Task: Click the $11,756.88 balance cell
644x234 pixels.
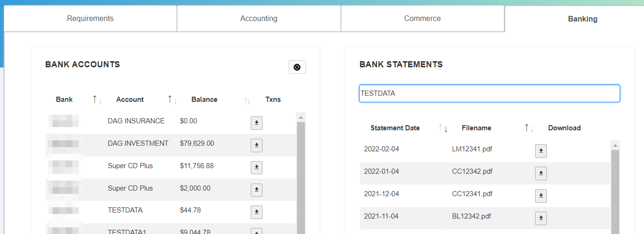Action: pyautogui.click(x=197, y=166)
